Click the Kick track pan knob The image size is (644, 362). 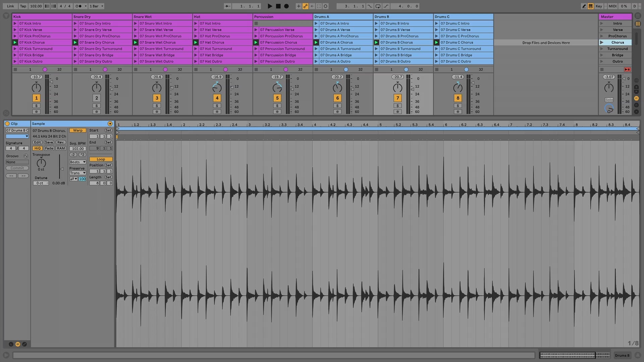[x=36, y=87]
